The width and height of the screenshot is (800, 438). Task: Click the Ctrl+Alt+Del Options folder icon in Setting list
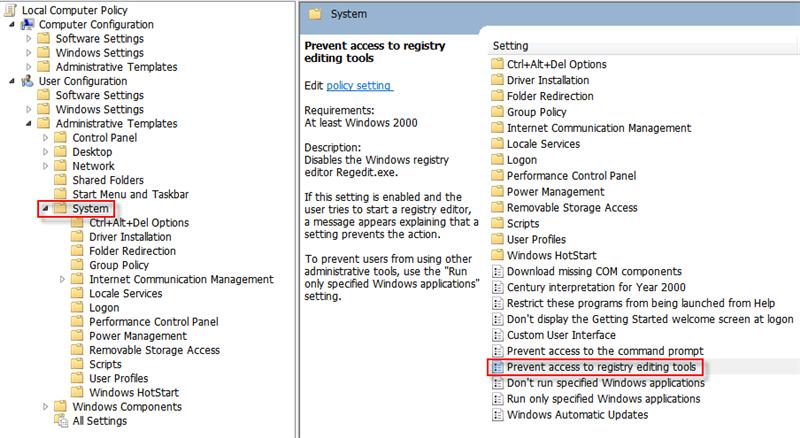click(x=497, y=64)
